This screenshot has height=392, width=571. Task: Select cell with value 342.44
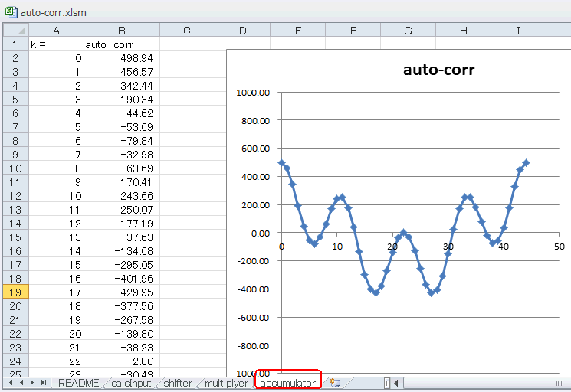(122, 86)
